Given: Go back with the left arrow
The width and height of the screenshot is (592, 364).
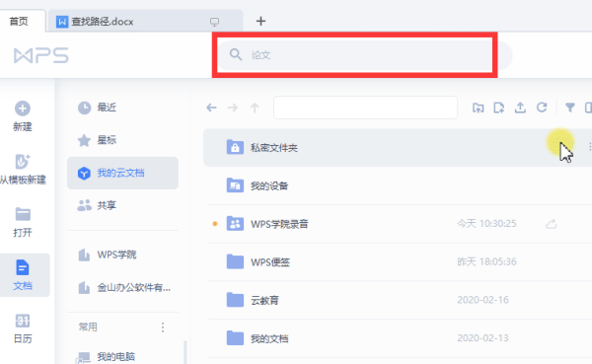Looking at the screenshot, I should [211, 108].
